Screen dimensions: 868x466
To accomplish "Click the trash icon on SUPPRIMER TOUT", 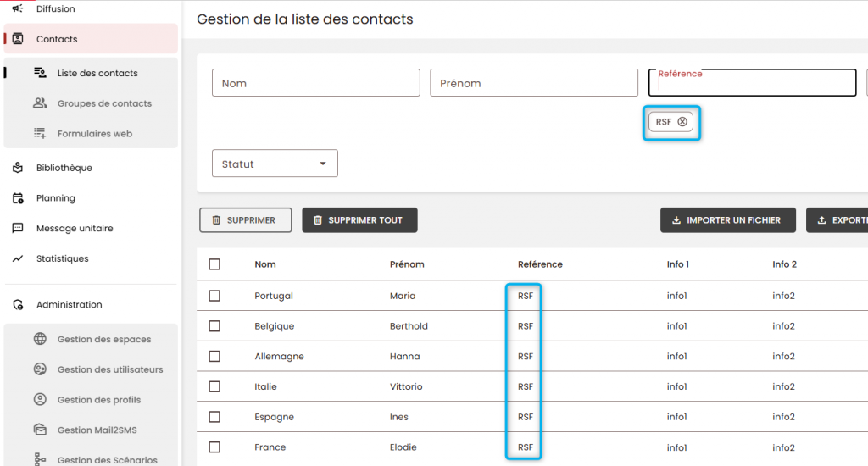I will (x=318, y=220).
